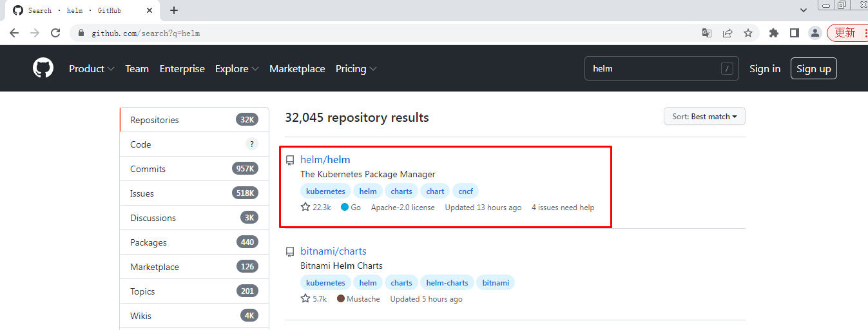
Task: Open the Enterprise page
Action: tap(182, 68)
